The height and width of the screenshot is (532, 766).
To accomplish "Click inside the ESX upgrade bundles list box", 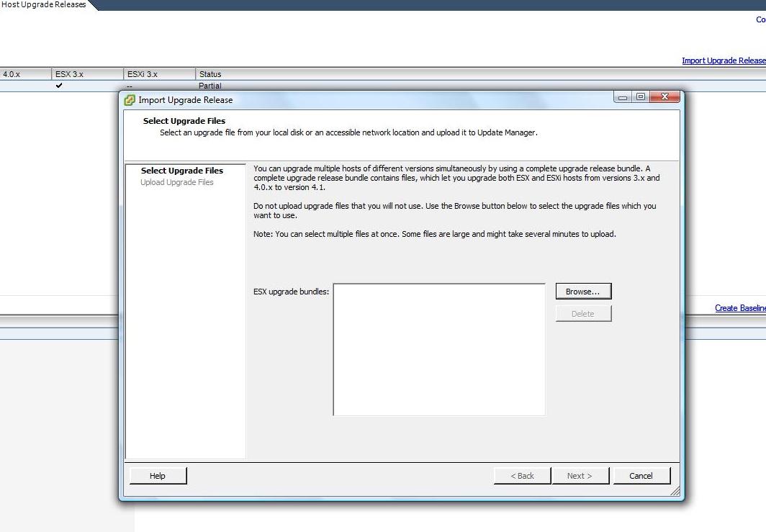I will 439,349.
